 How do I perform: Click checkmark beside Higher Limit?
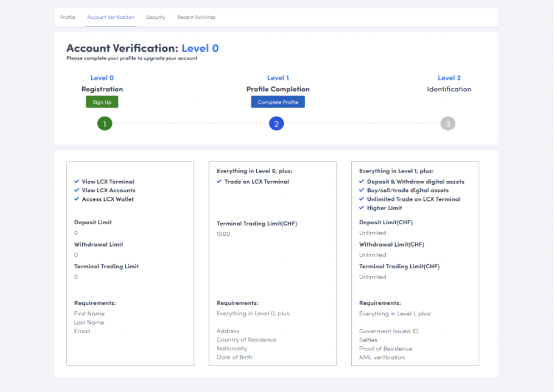point(362,208)
